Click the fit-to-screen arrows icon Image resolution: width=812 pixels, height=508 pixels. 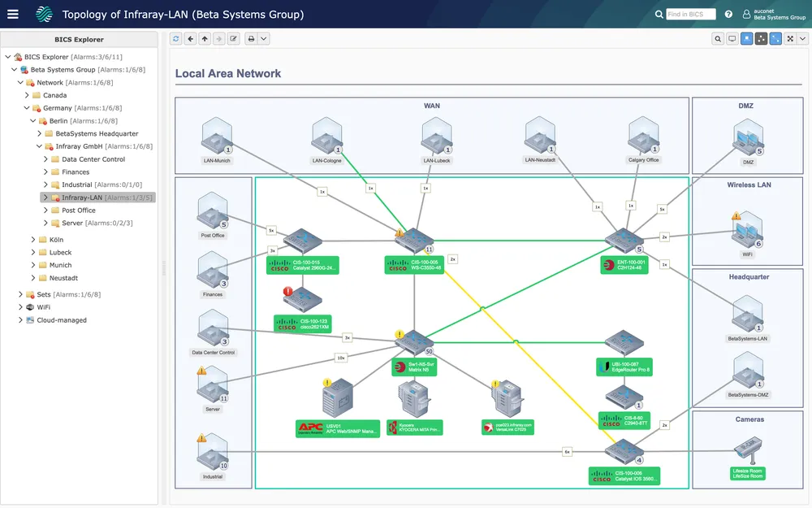tap(790, 38)
